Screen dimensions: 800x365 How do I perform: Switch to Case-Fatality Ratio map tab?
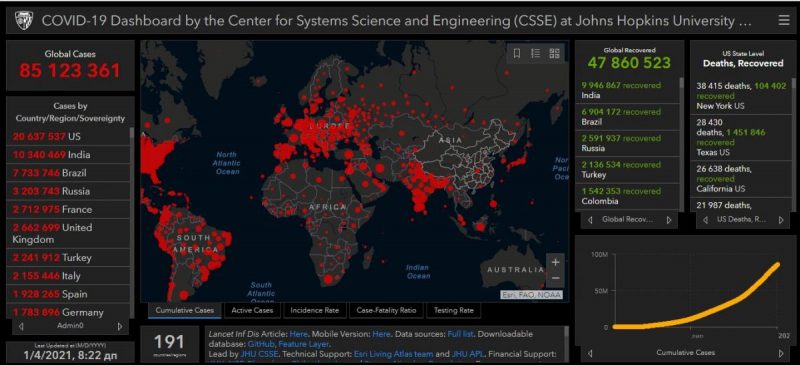(386, 310)
